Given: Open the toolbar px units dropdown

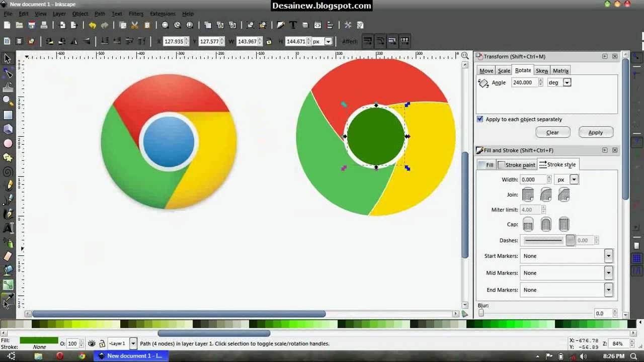Looking at the screenshot, I should point(329,41).
